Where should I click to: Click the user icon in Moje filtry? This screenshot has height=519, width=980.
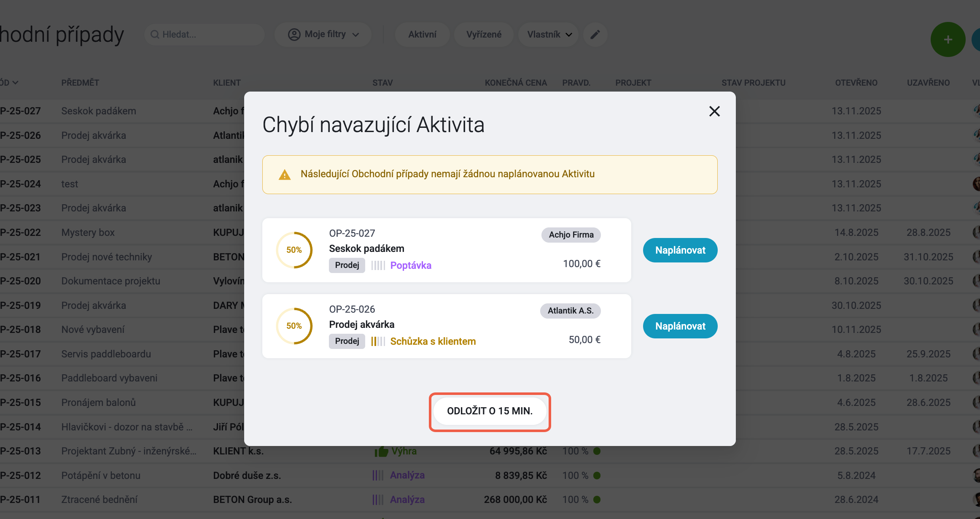[x=294, y=35]
